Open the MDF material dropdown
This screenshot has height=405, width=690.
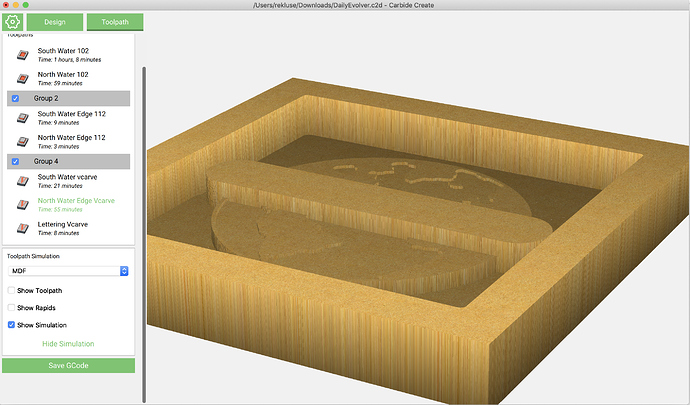tap(68, 271)
